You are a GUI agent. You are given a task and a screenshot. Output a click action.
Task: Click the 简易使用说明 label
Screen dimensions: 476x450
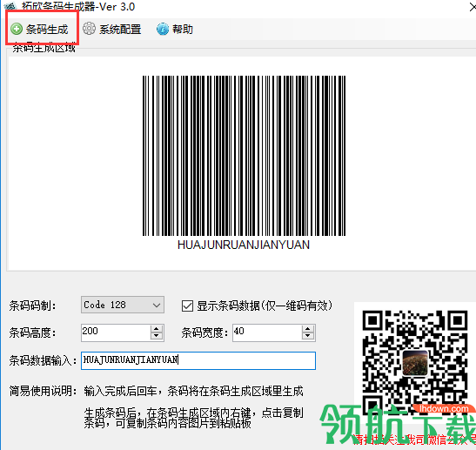[43, 391]
